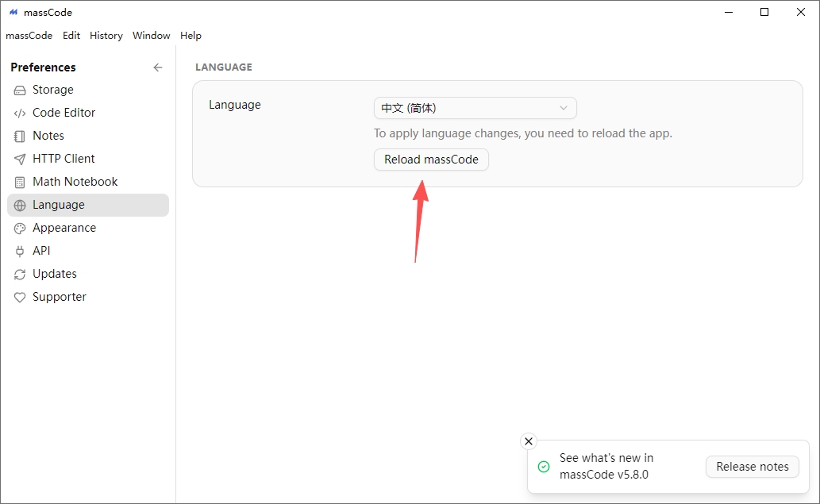Open the History menu
The height and width of the screenshot is (504, 820).
106,36
